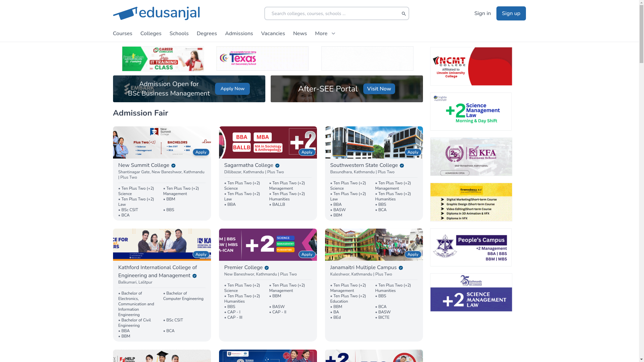Click the People's Campus sidebar ad
This screenshot has width=644, height=362.
click(471, 247)
